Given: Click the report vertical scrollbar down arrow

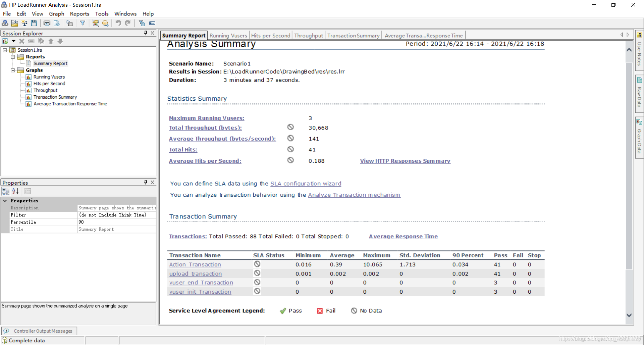Looking at the screenshot, I should pos(629,315).
